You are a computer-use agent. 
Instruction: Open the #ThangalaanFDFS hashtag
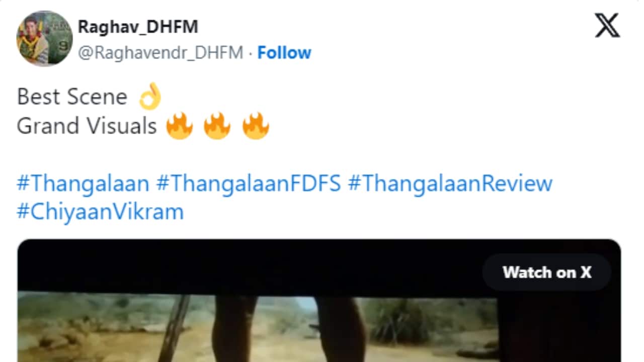point(249,184)
